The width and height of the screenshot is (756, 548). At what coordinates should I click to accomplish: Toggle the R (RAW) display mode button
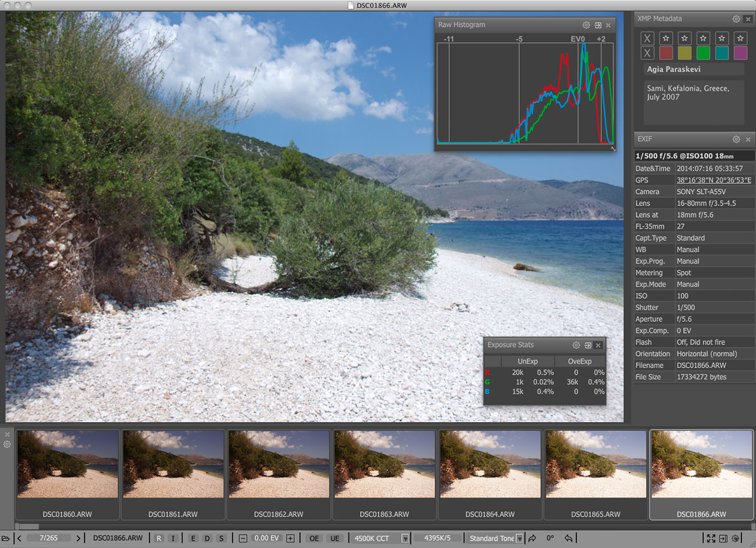pyautogui.click(x=159, y=539)
